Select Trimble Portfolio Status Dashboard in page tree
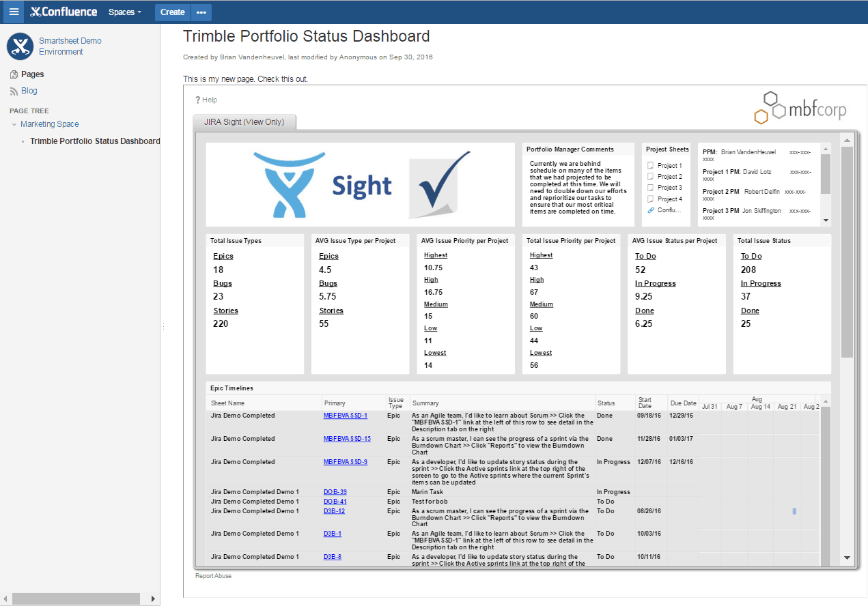The height and width of the screenshot is (606, 868). coord(95,141)
